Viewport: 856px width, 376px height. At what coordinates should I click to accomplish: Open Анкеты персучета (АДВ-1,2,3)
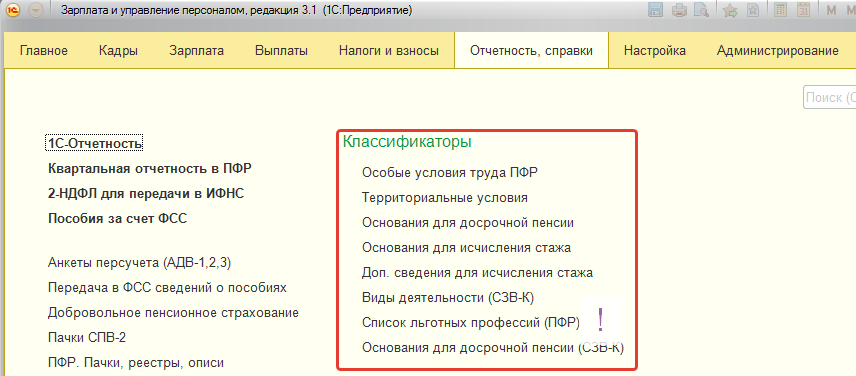point(140,263)
